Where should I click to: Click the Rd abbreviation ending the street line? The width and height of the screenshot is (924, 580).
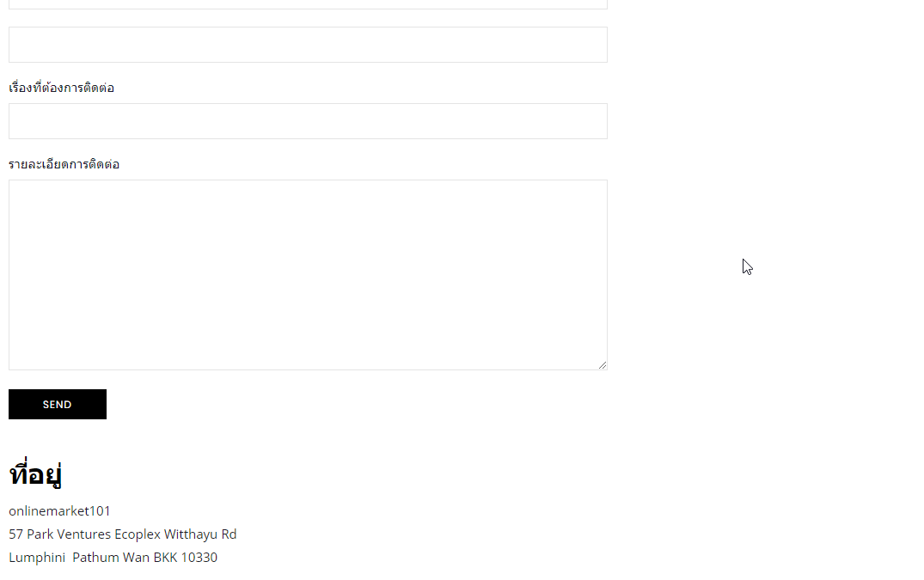point(229,534)
